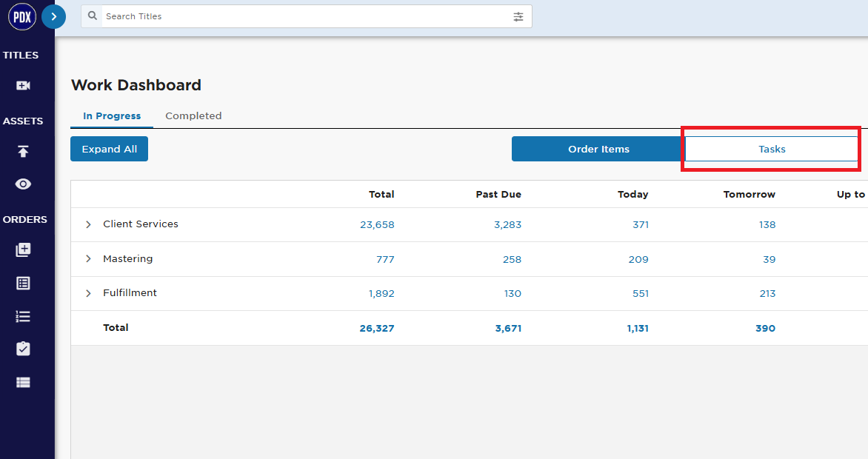Open the search filter sliders icon
868x459 pixels.
(518, 16)
